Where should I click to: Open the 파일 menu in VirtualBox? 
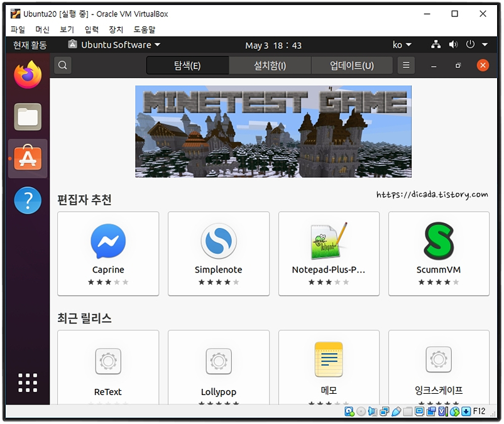(18, 30)
